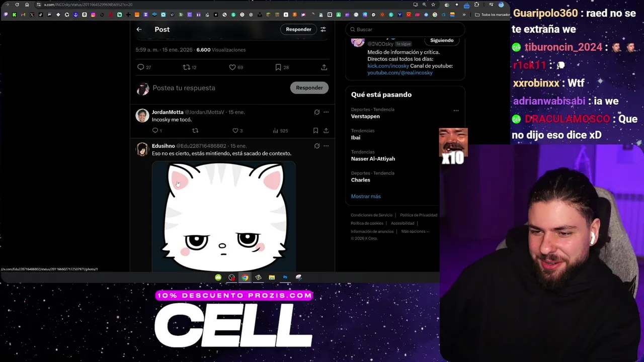The width and height of the screenshot is (644, 362).
Task: Reply to JordanMotta's comment
Action: coord(155,130)
